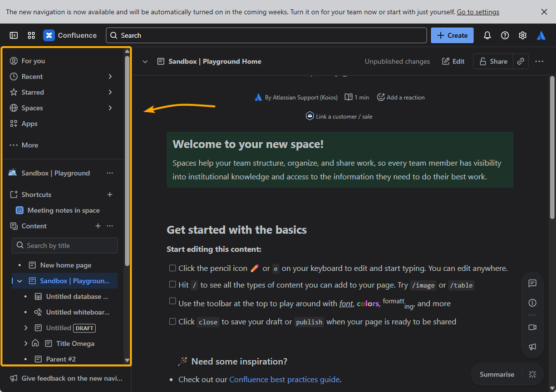Open Confluence best practices guide link
Viewport: 556px width, 392px height.
click(284, 379)
